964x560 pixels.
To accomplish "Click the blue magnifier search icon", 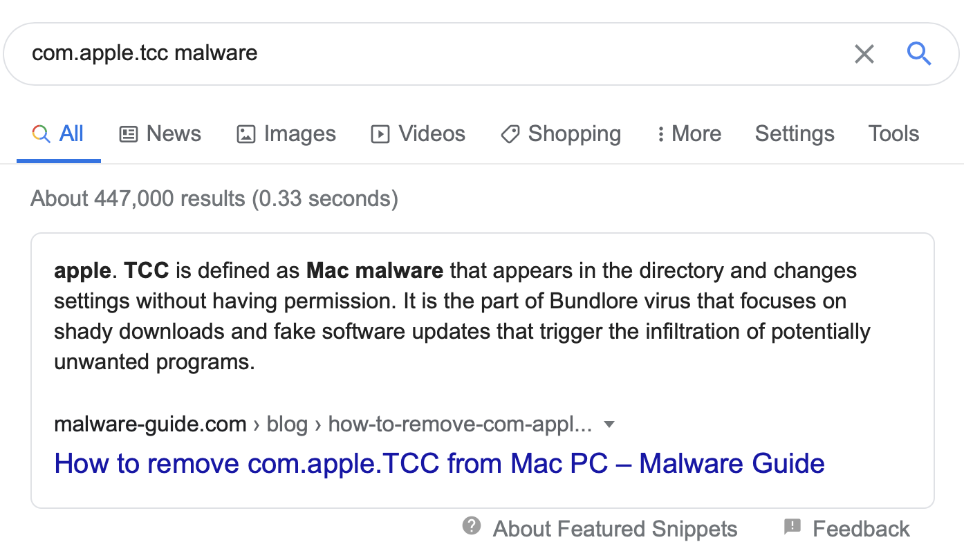I will (919, 53).
